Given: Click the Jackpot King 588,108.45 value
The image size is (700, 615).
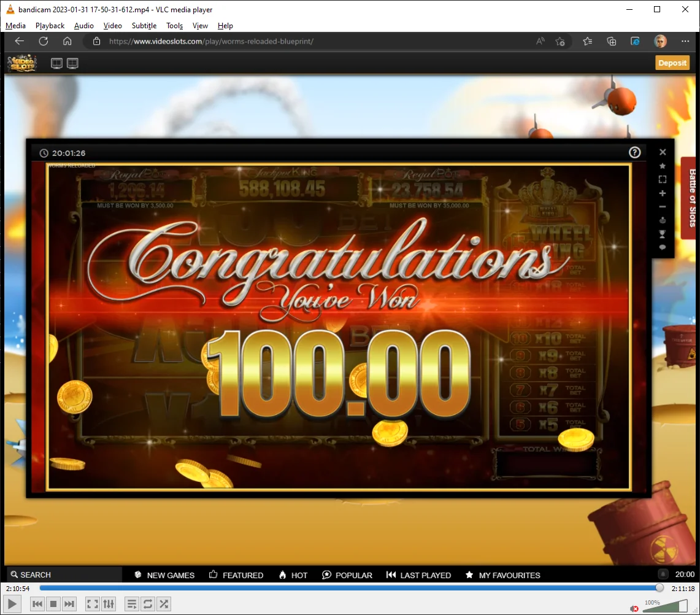Looking at the screenshot, I should click(282, 189).
